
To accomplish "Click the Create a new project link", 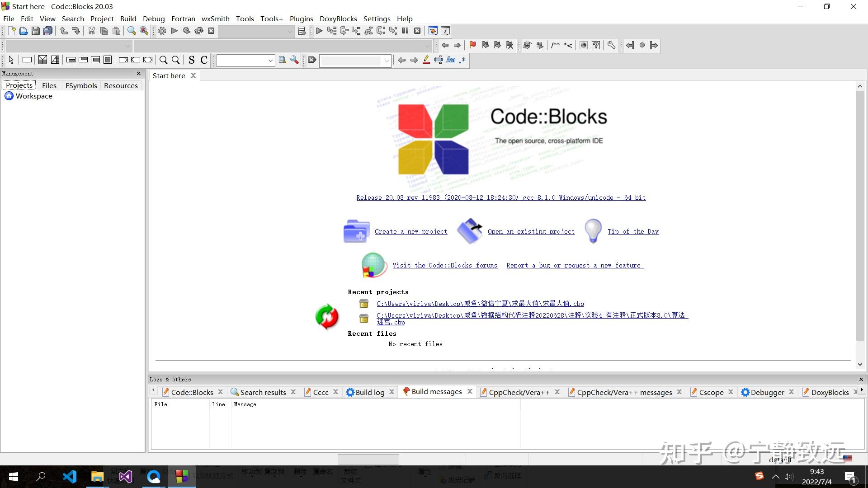I will [411, 231].
